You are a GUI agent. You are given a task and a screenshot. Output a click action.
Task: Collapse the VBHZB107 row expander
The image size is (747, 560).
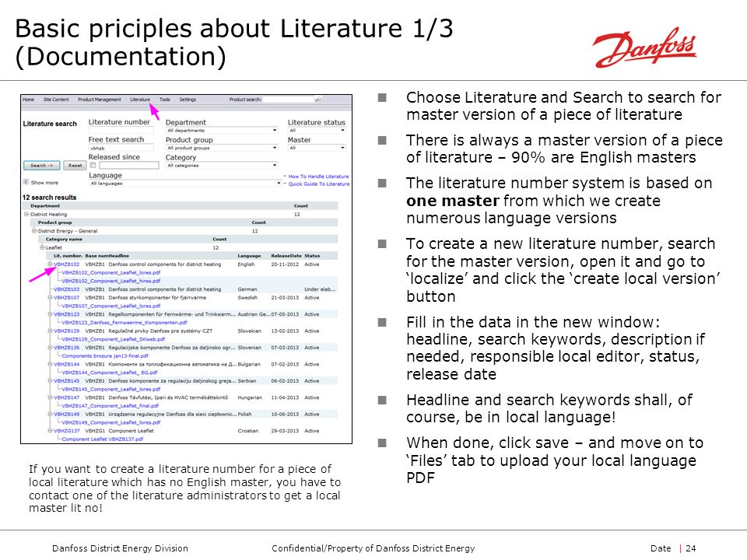click(50, 298)
